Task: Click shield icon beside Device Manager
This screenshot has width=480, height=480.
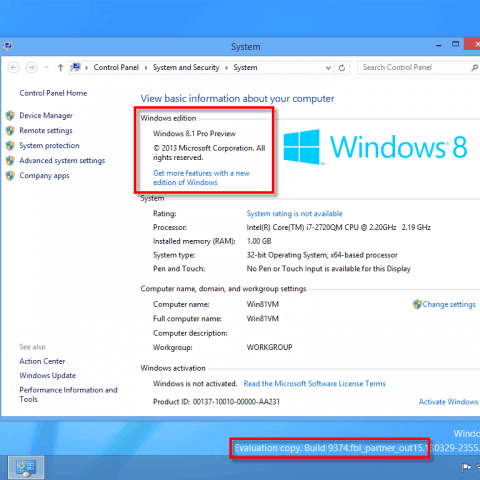Action: click(x=10, y=116)
